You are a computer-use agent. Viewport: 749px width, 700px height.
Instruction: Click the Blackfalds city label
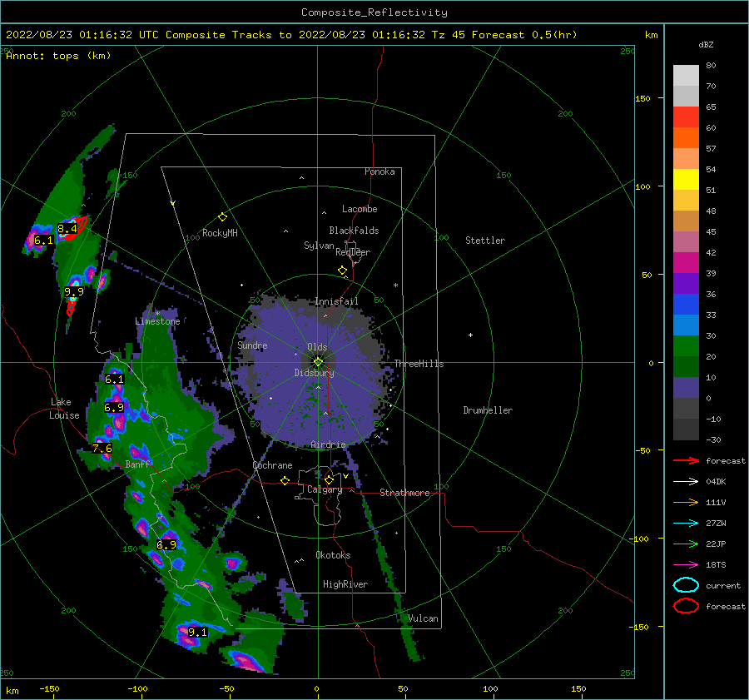click(x=354, y=231)
